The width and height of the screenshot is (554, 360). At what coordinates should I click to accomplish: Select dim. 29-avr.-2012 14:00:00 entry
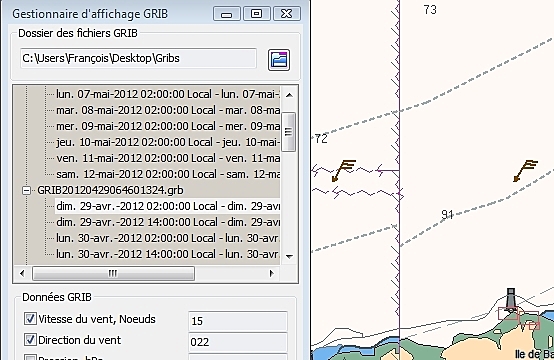[x=168, y=222]
